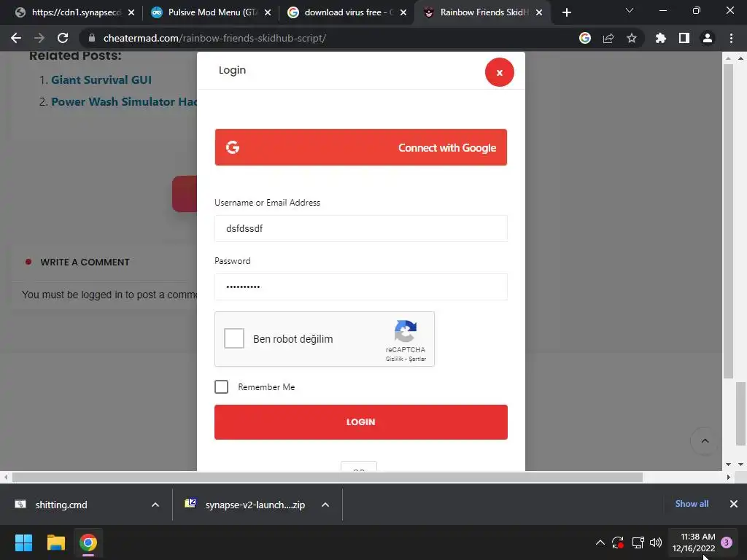Image resolution: width=747 pixels, height=560 pixels.
Task: Click the horizontal scrollbar right arrow
Action: coord(728,477)
